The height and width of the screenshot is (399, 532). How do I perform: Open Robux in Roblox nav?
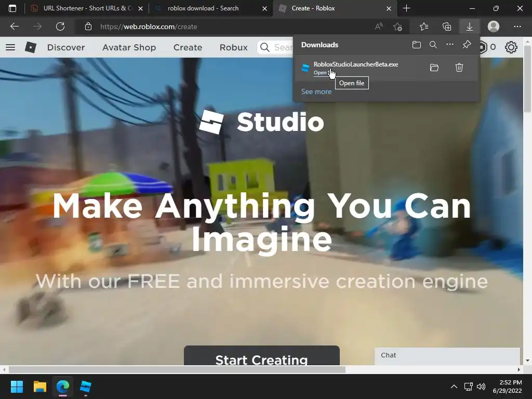(233, 47)
